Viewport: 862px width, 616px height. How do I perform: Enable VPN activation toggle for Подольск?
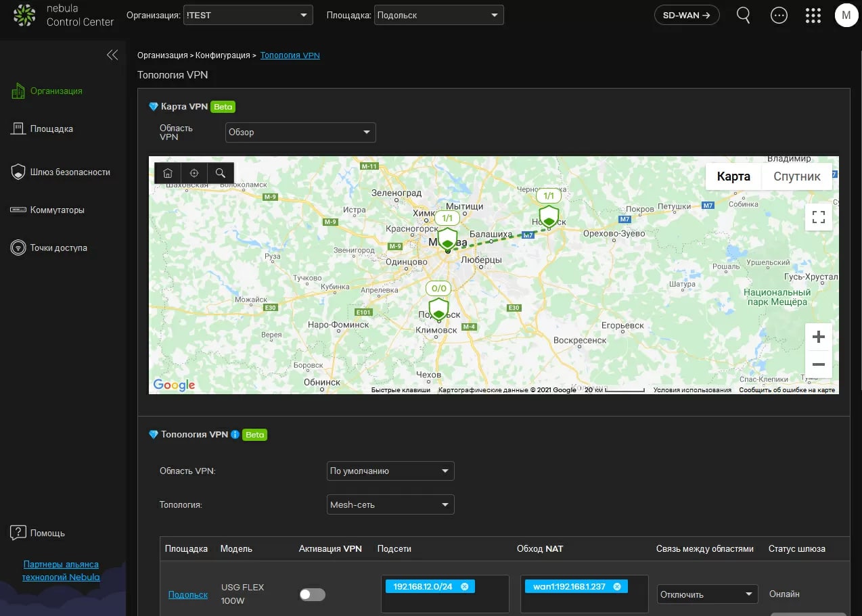(x=313, y=594)
